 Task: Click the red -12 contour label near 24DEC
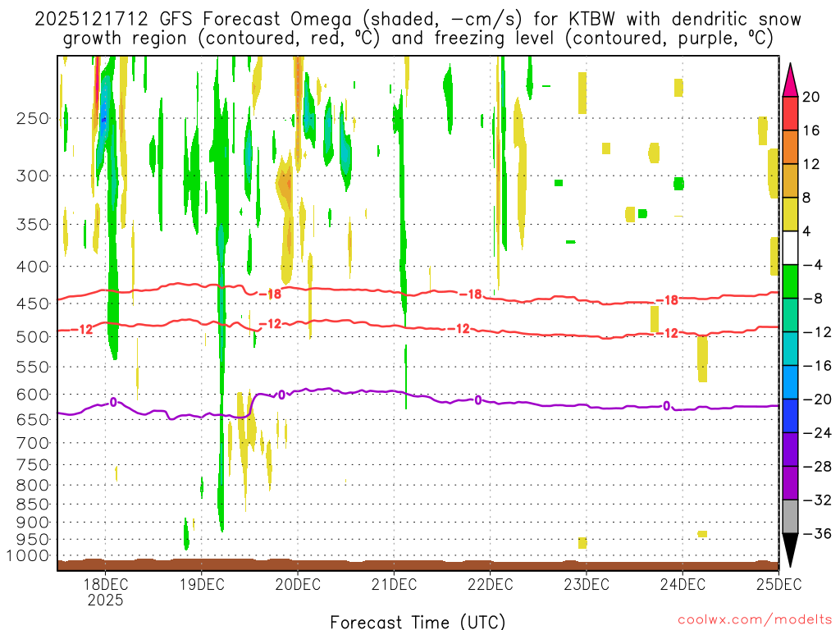tap(667, 333)
